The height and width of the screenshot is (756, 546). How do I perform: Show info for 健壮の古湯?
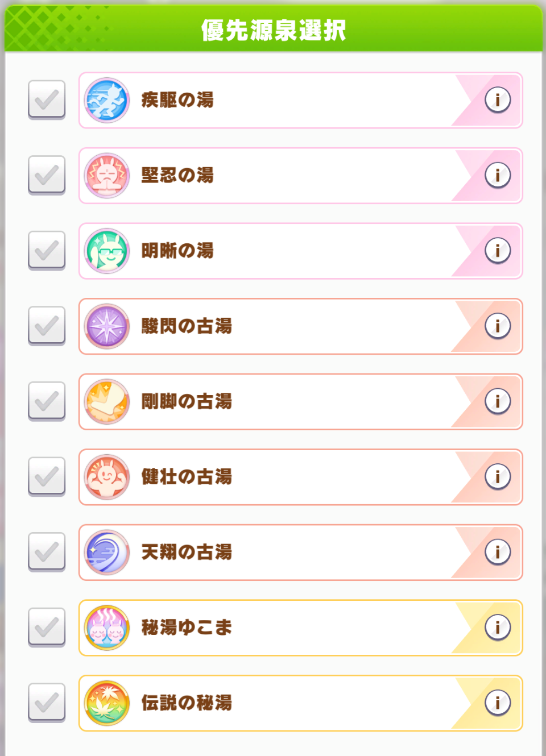(497, 477)
